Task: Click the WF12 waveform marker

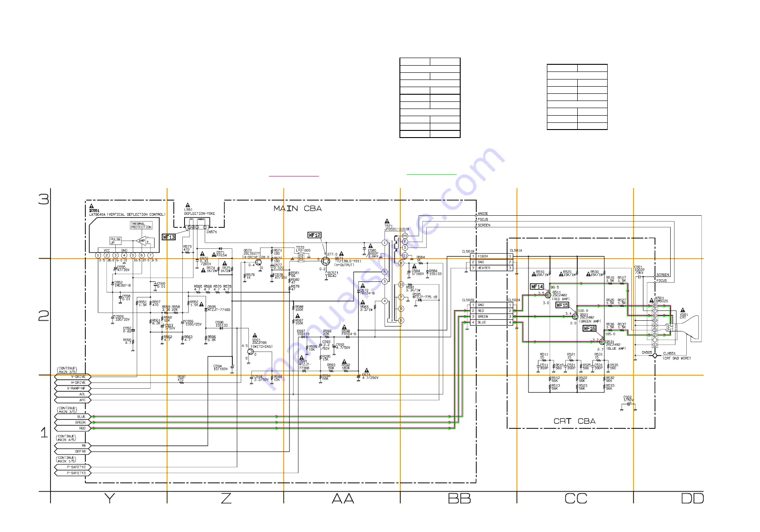Action: 315,235
